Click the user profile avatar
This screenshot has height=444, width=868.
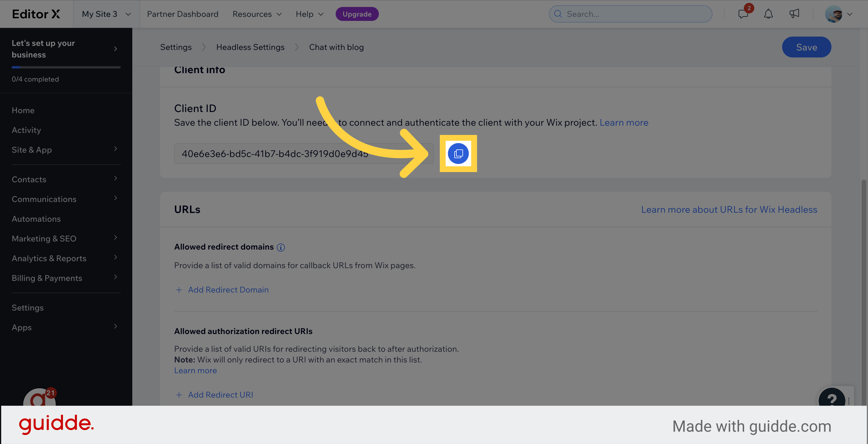[x=834, y=14]
